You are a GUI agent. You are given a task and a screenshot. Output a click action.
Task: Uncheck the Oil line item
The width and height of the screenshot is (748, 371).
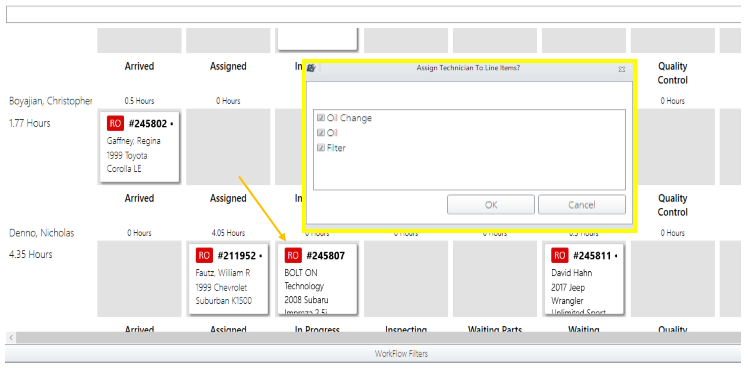click(321, 133)
